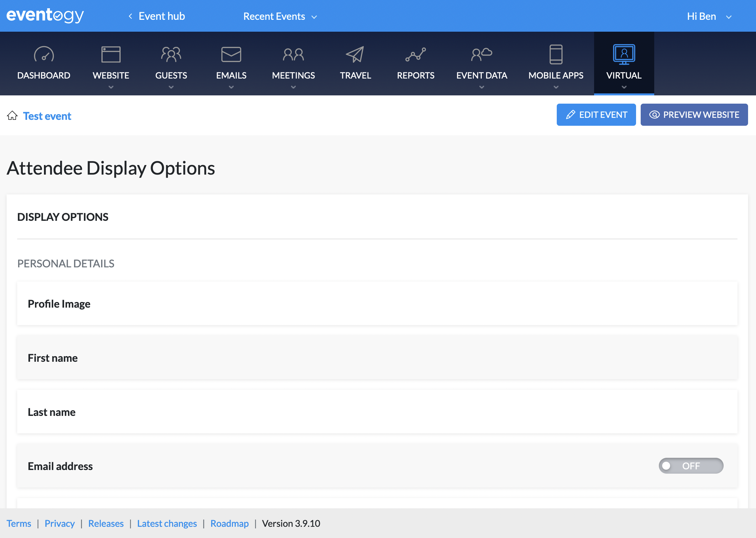Toggle the First name display option
The image size is (756, 538).
pos(691,358)
